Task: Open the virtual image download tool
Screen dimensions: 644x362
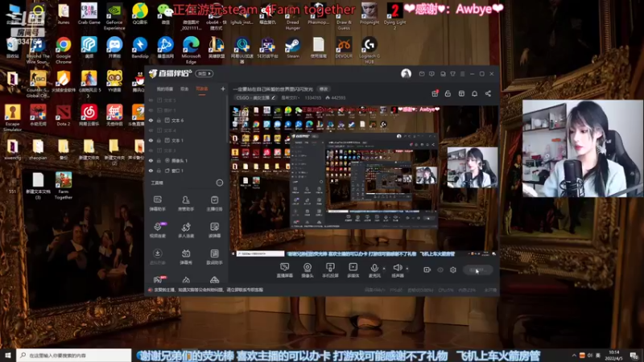Action: point(157,257)
